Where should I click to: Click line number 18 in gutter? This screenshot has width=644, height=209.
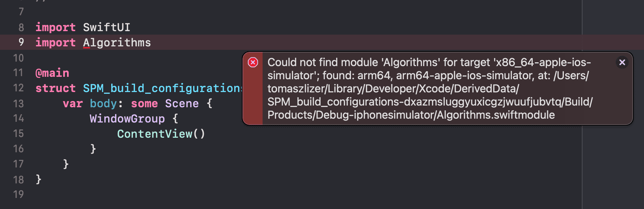click(x=18, y=180)
